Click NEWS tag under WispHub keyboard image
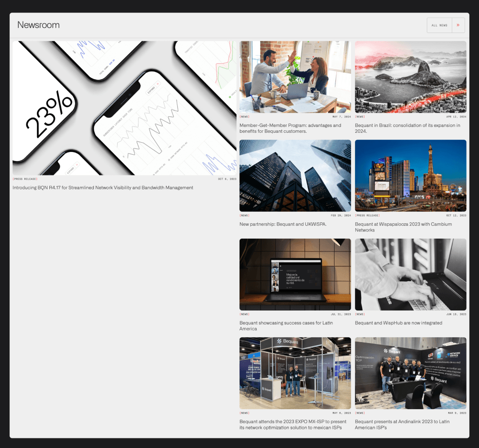The width and height of the screenshot is (479, 448). pyautogui.click(x=360, y=314)
